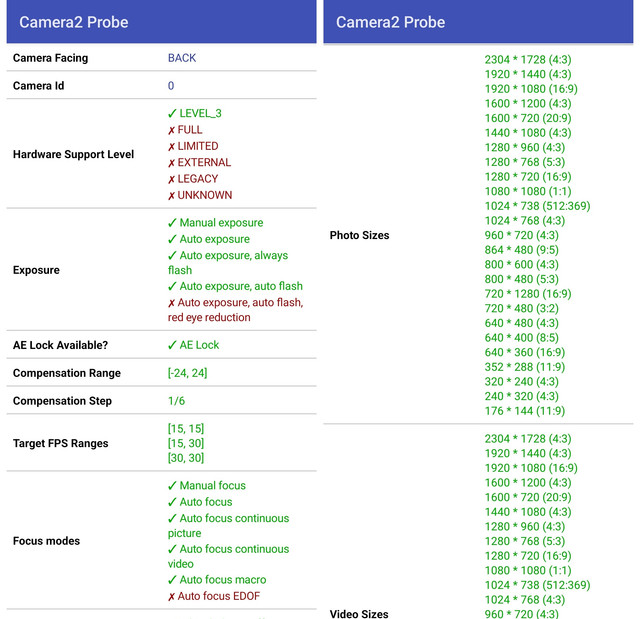Select the top 2304 * 1728 photo size
The image size is (640, 619).
tap(528, 60)
